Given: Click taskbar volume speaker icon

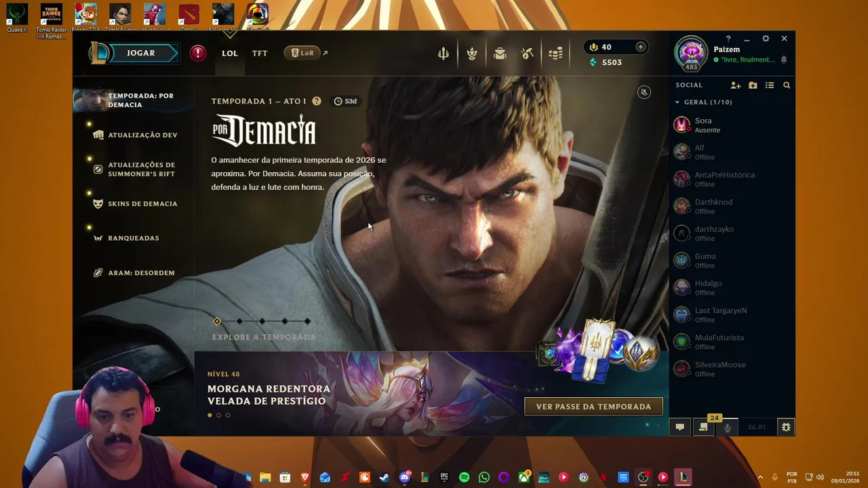Looking at the screenshot, I should [x=820, y=477].
